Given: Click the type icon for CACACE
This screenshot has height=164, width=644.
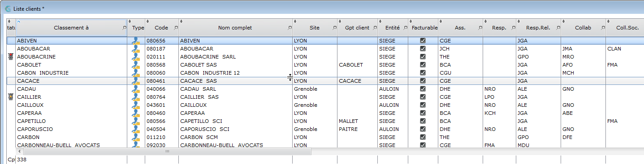Looking at the screenshot, I should (x=136, y=81).
